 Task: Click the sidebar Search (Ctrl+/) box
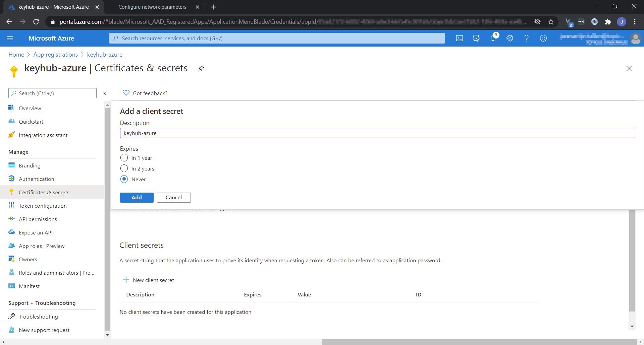[x=52, y=93]
